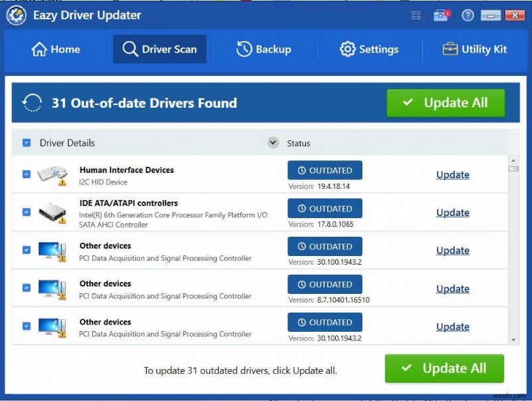Expand the Status column chevron
The image size is (532, 401).
point(273,142)
